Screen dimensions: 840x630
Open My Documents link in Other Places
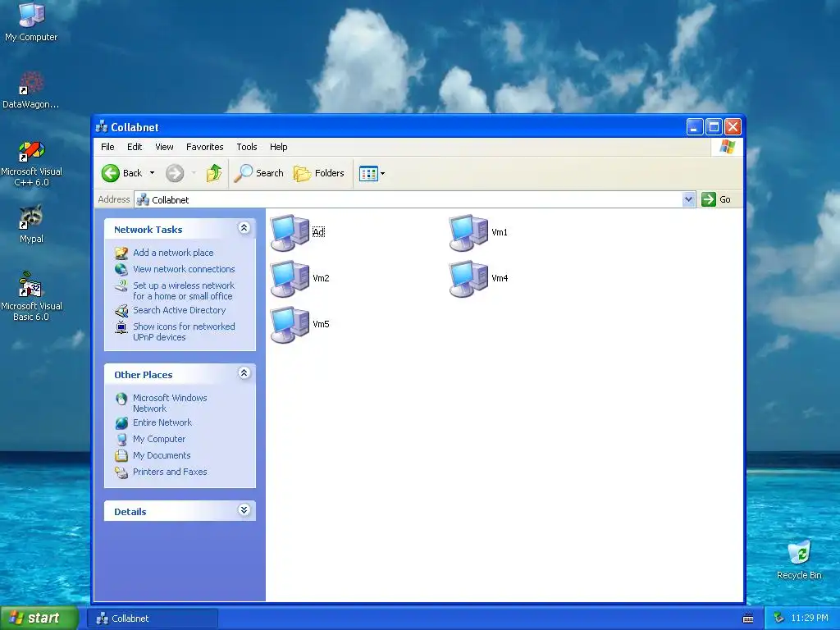[162, 455]
